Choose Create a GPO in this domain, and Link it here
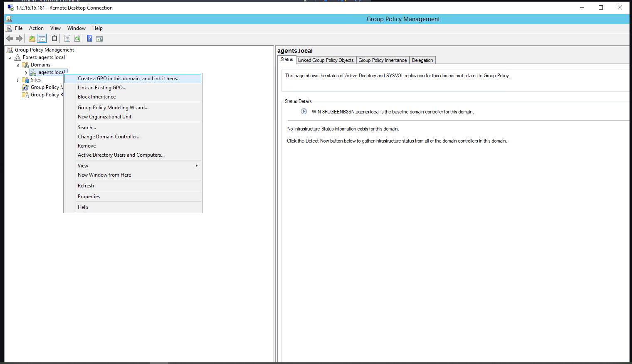 [133, 79]
